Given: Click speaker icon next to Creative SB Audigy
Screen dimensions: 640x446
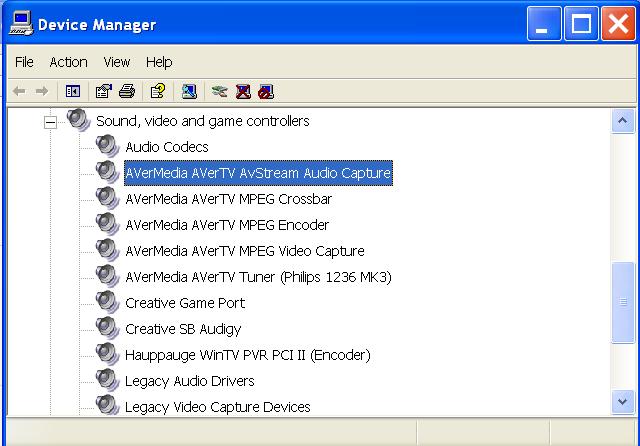Looking at the screenshot, I should click(108, 328).
